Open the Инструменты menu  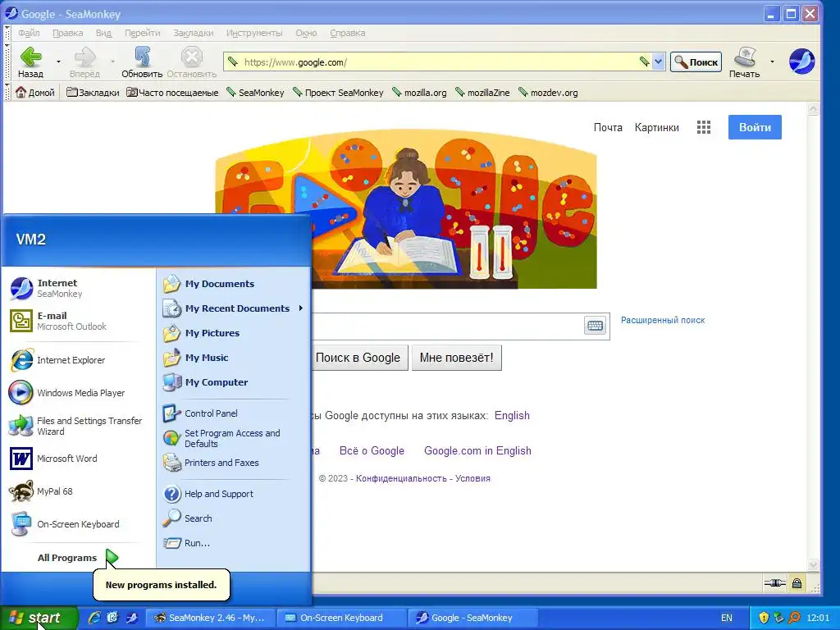(x=254, y=33)
